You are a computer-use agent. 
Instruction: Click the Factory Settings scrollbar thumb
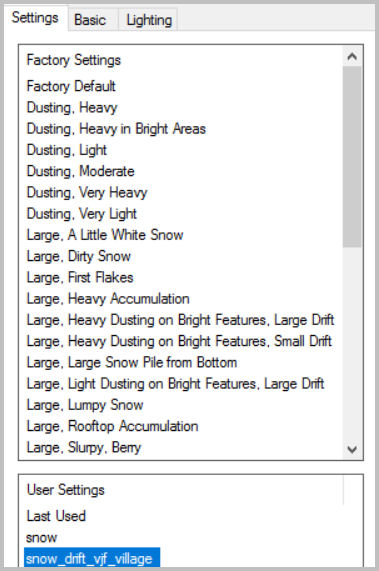352,157
